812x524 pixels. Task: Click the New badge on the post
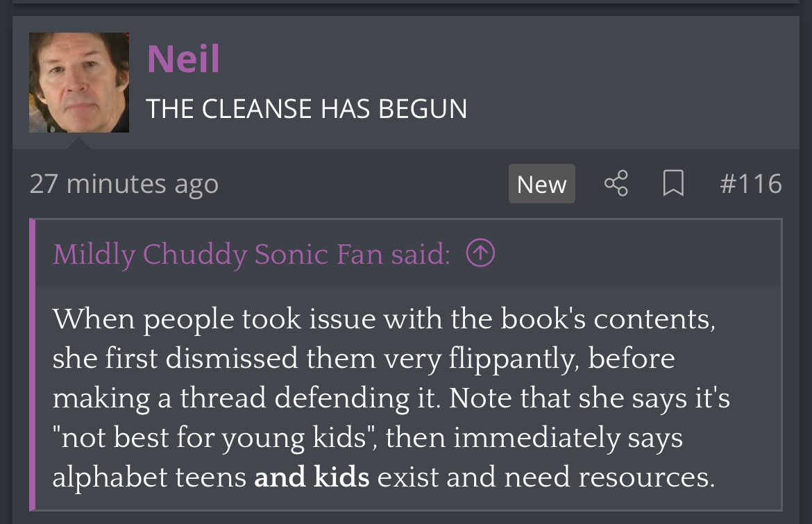(541, 184)
